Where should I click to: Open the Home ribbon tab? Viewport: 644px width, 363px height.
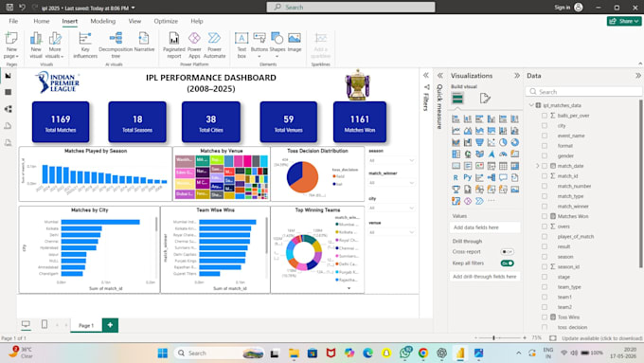42,21
